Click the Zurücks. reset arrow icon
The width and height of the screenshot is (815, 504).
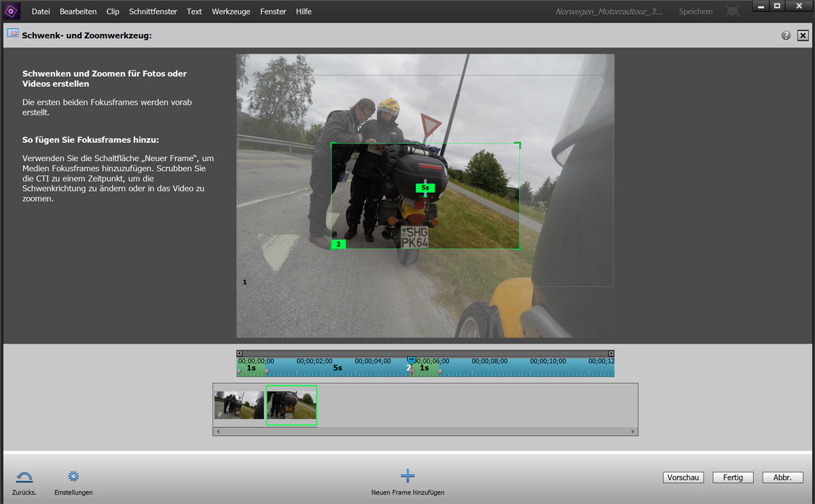(x=24, y=477)
